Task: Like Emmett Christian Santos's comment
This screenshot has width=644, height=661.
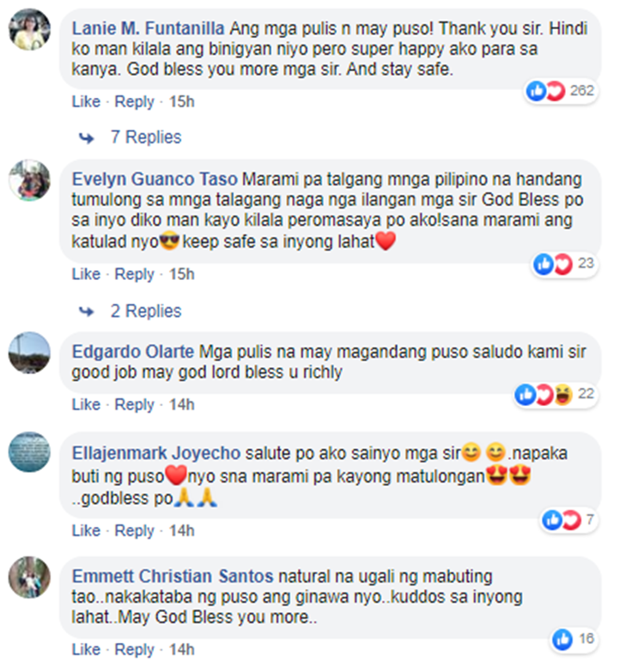Action: tap(86, 649)
